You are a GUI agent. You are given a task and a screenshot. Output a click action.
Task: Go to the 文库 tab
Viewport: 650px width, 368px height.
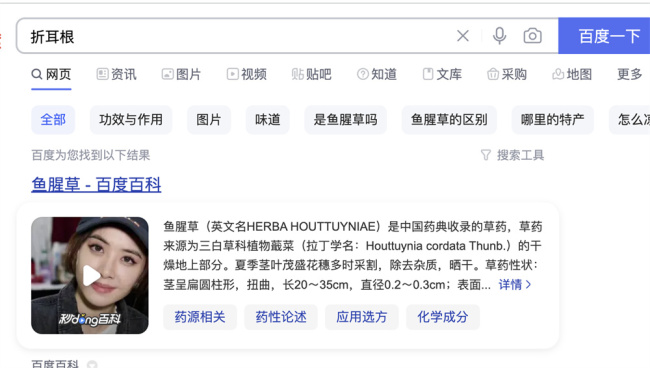(442, 75)
